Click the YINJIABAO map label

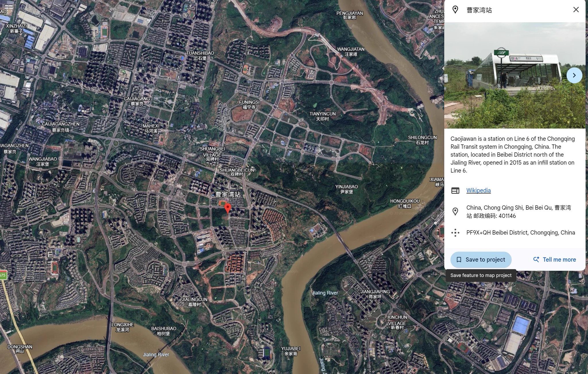pos(347,189)
